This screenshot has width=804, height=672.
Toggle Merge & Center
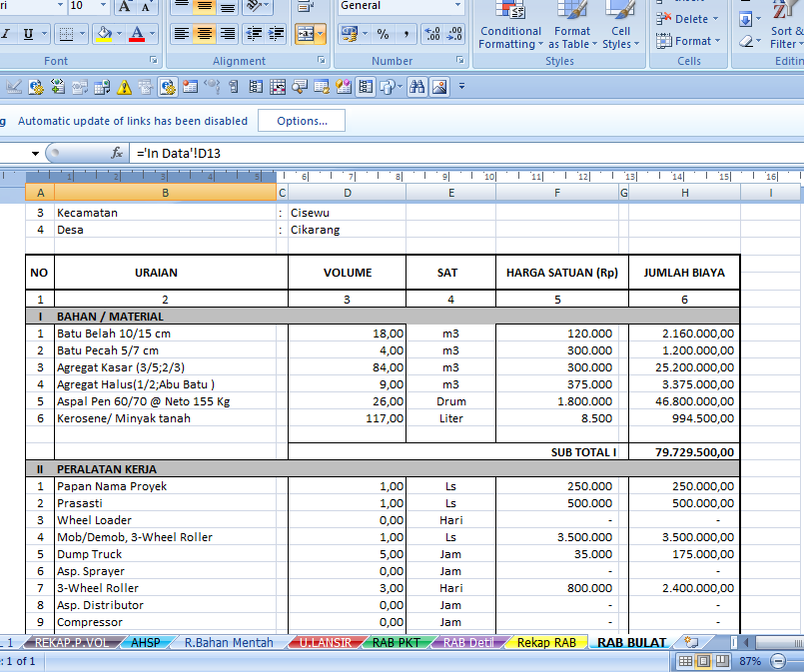[306, 34]
